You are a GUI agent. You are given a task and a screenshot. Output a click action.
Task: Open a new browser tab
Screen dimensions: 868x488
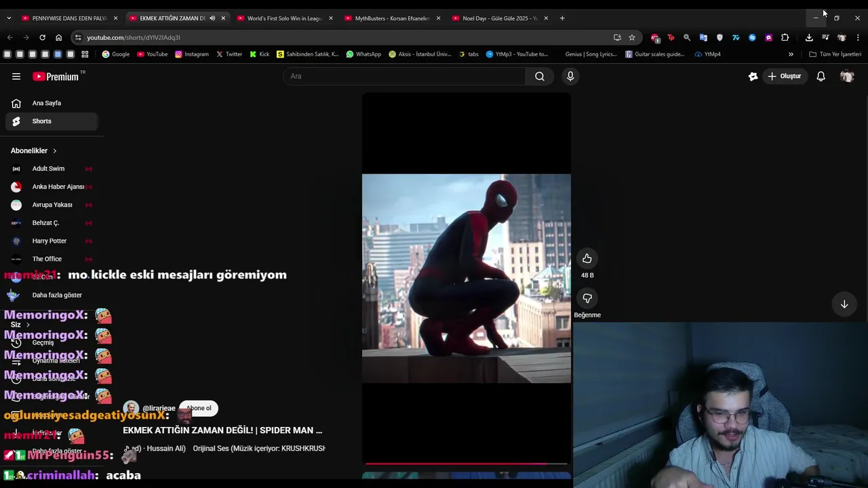562,18
